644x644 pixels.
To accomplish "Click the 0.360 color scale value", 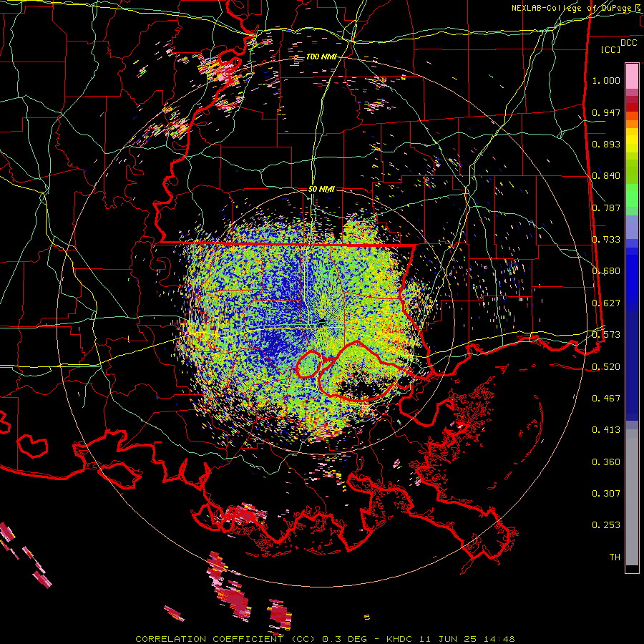I will [x=606, y=462].
